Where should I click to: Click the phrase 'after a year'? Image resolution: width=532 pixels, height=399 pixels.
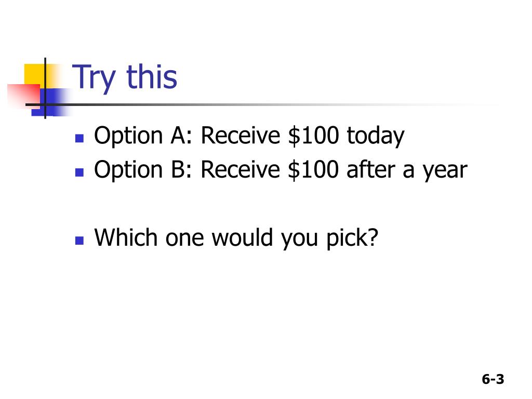[x=407, y=170]
